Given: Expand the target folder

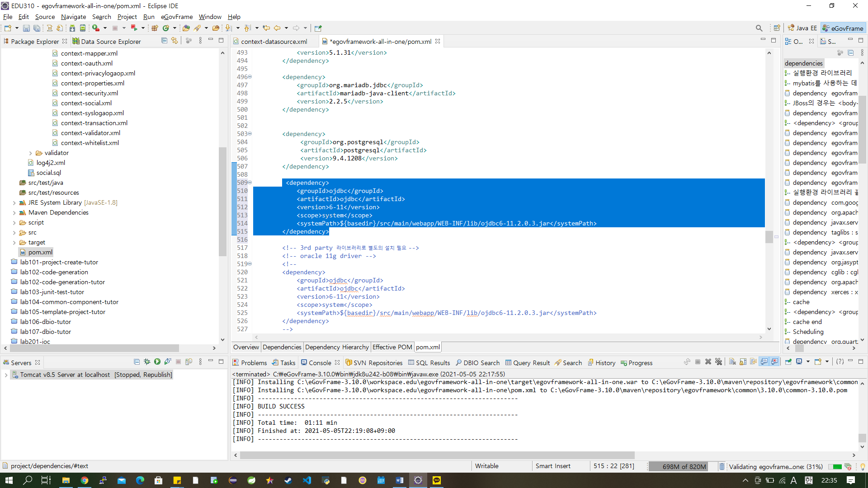Looking at the screenshot, I should click(14, 243).
